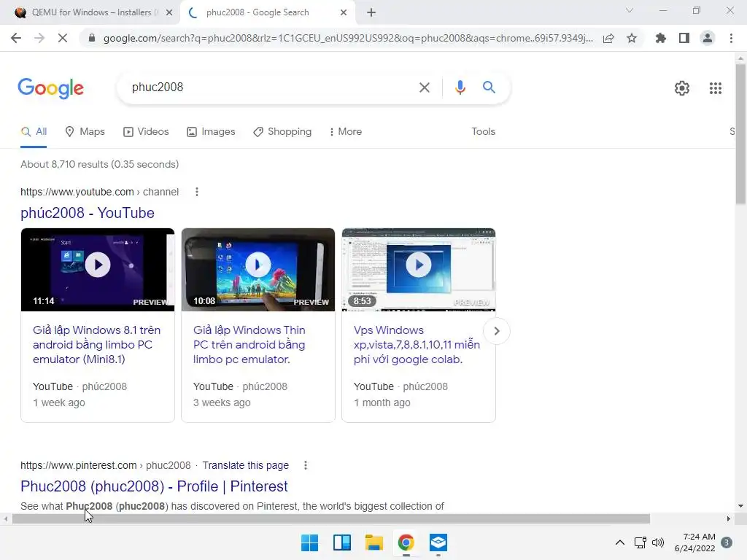Image resolution: width=747 pixels, height=560 pixels.
Task: Click the scroll right arrow
Action: tap(729, 518)
